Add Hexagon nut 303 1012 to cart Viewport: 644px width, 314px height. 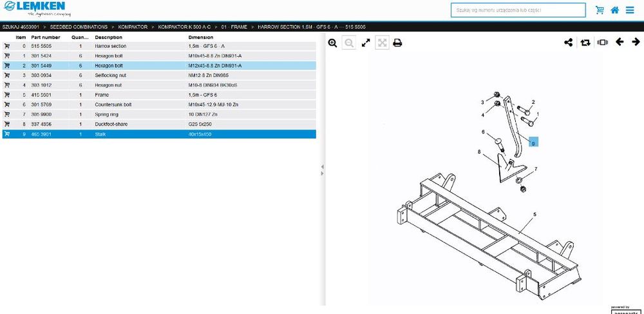[7, 85]
